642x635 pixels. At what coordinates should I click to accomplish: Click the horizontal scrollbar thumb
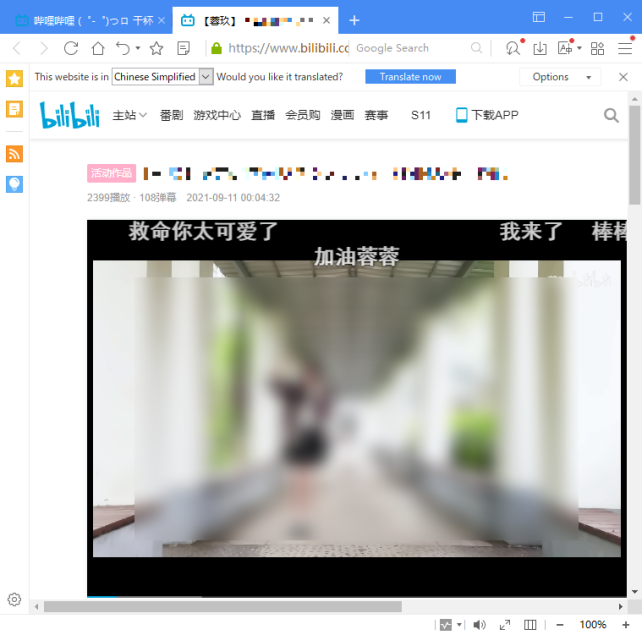click(223, 606)
